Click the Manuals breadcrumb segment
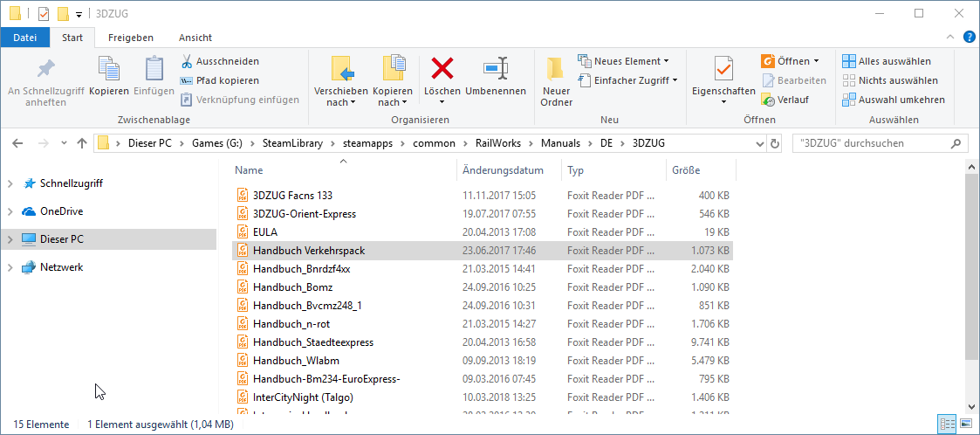The width and height of the screenshot is (980, 435). 559,143
